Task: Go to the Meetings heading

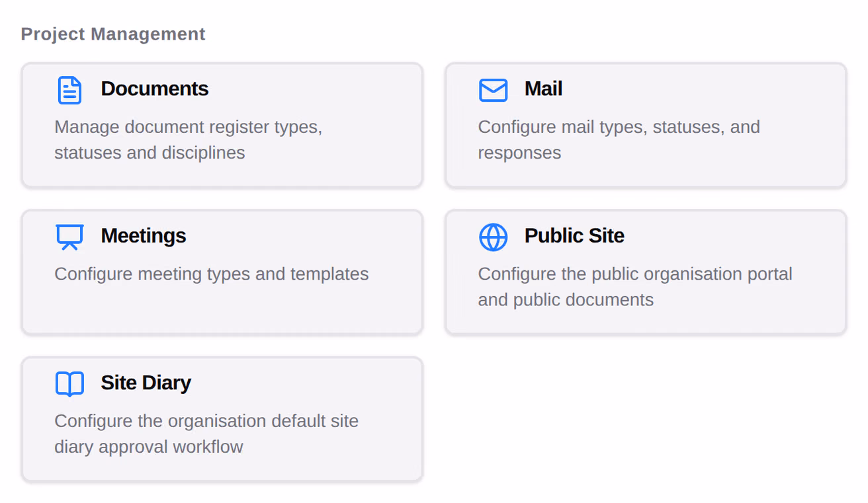Action: coord(144,236)
